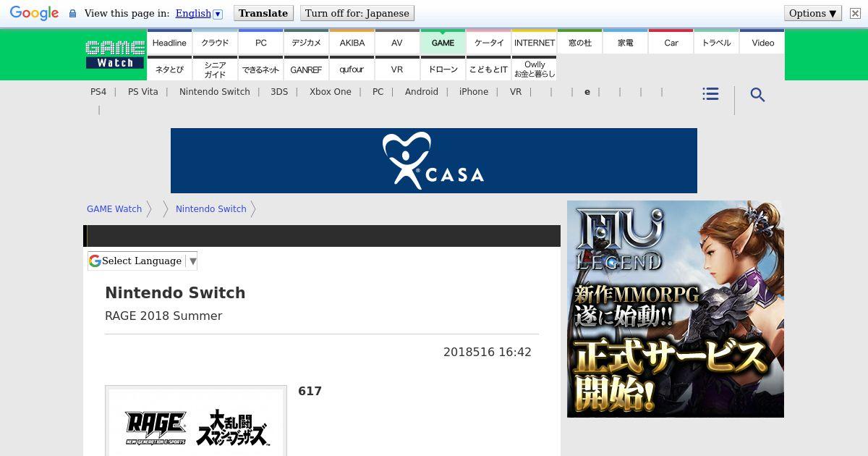
Task: Click the iPhone platform link
Action: 474,92
